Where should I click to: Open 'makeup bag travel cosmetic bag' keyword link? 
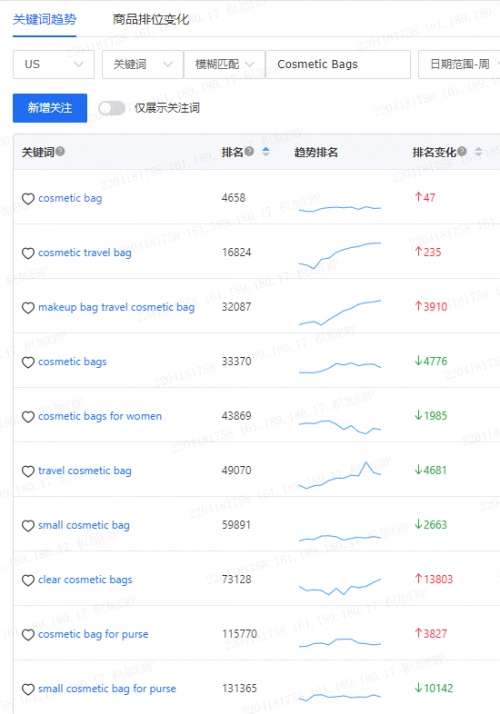(x=117, y=307)
